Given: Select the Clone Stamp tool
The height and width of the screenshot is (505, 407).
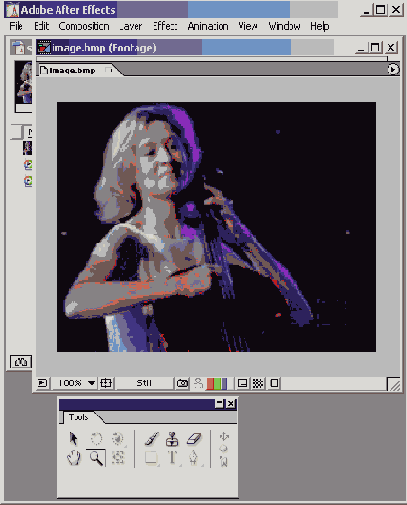Looking at the screenshot, I should pyautogui.click(x=172, y=439).
